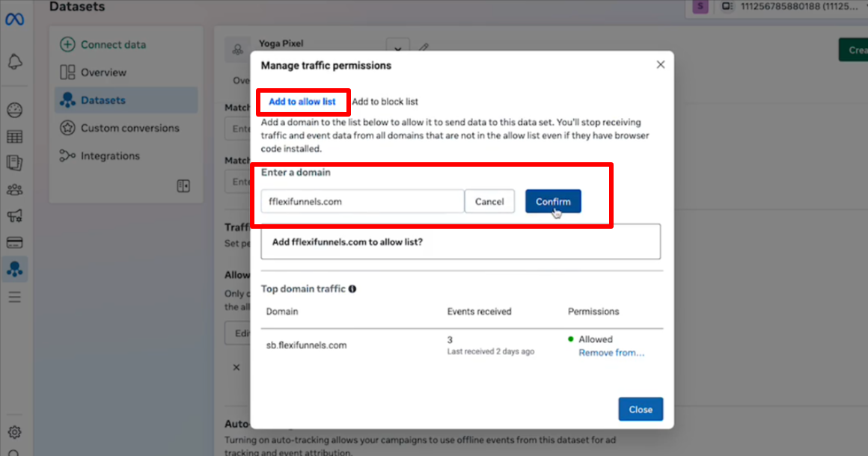The height and width of the screenshot is (456, 868).
Task: Click the Overview panel icon
Action: pos(67,73)
